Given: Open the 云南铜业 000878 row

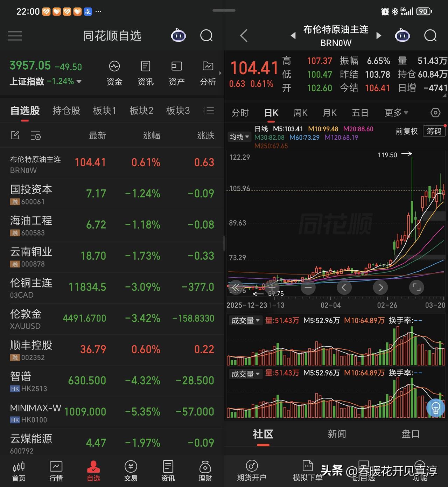Looking at the screenshot, I should [112, 257].
